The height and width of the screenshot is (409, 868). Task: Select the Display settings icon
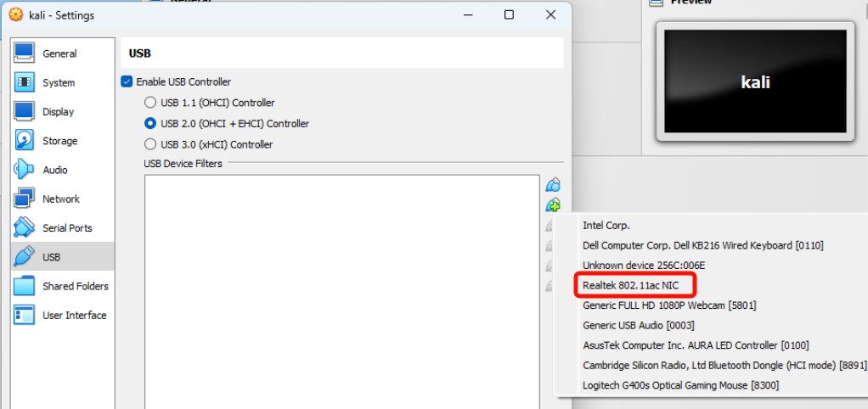(24, 112)
